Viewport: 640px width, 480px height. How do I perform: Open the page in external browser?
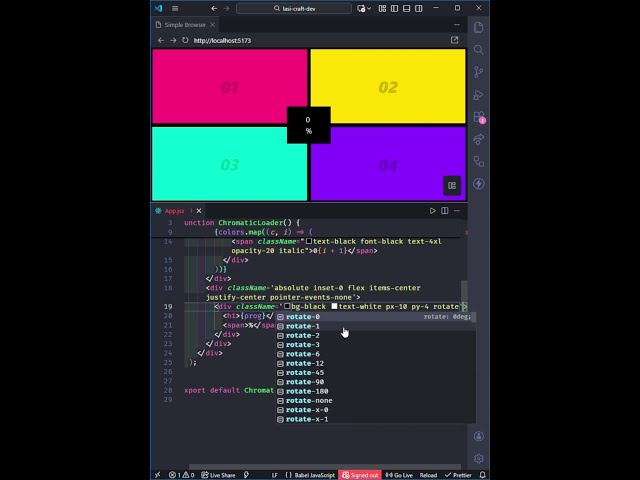pyautogui.click(x=454, y=40)
